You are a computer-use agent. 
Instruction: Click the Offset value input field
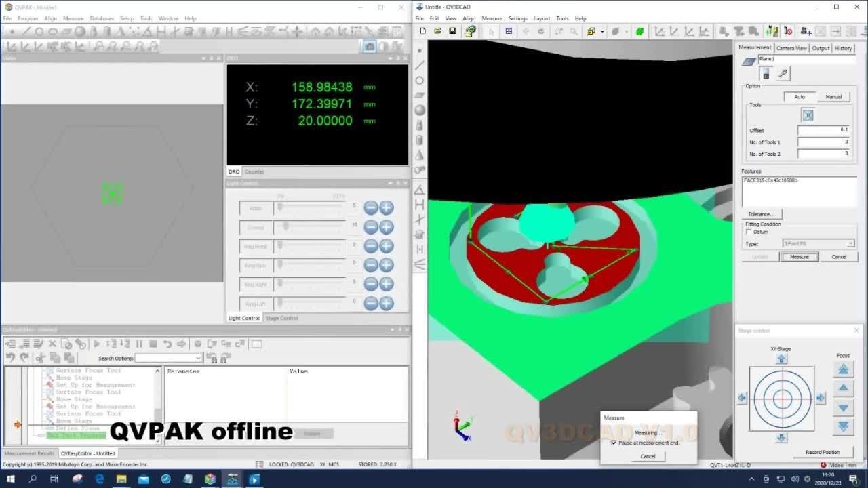click(x=823, y=130)
